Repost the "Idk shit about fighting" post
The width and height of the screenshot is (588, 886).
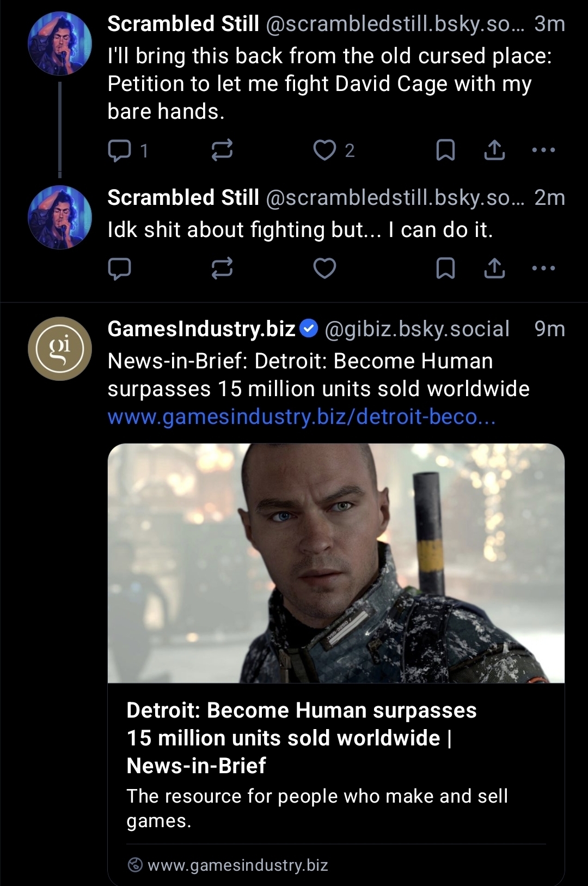222,268
